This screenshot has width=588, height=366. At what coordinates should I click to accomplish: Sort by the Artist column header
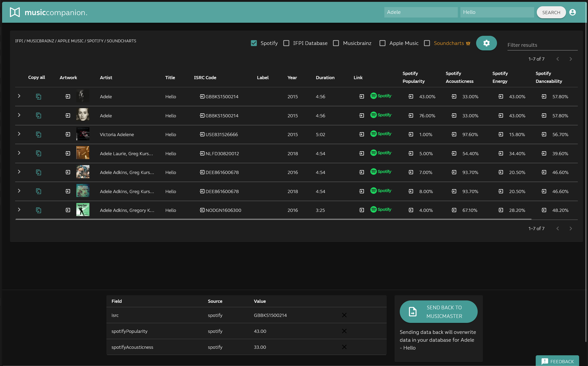(106, 78)
